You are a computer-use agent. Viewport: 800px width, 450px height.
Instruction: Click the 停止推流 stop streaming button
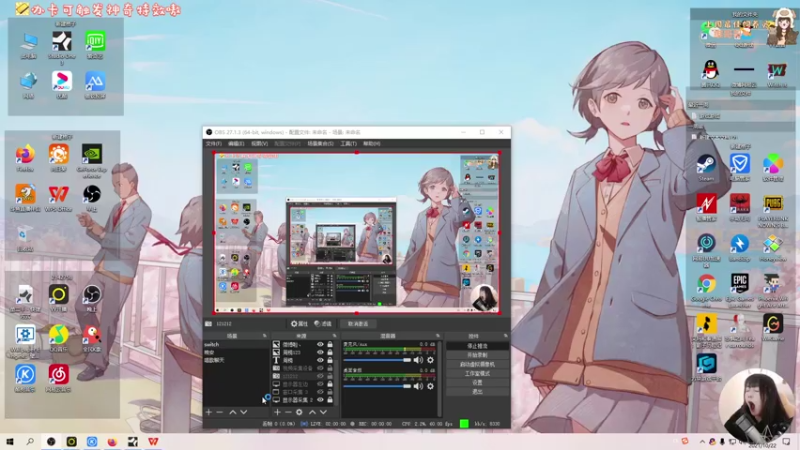point(478,346)
